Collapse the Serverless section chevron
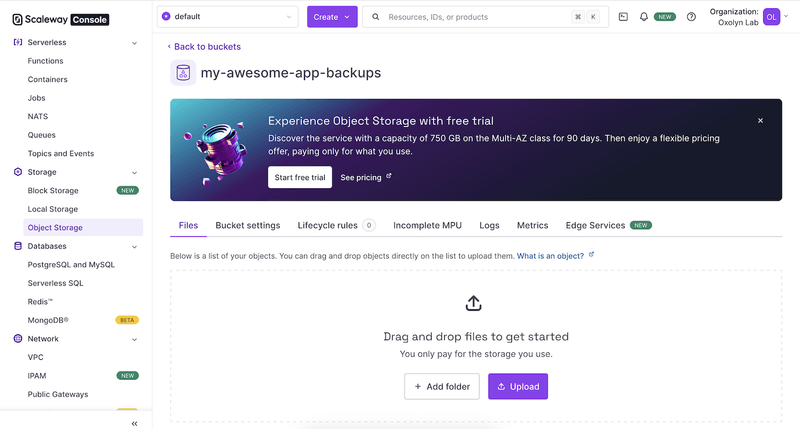The image size is (800, 429). (134, 43)
